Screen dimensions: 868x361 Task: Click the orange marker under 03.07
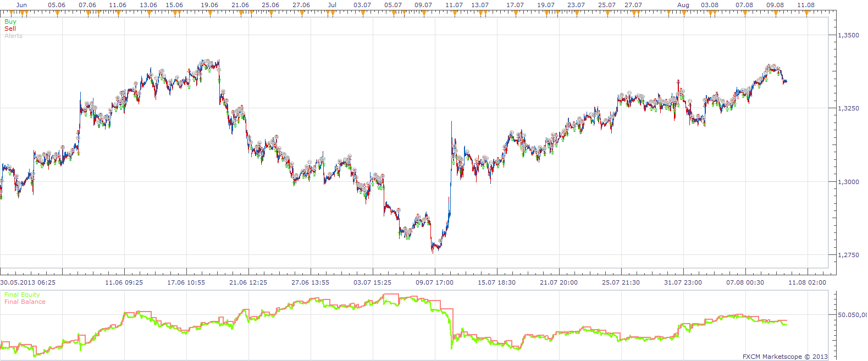[362, 13]
